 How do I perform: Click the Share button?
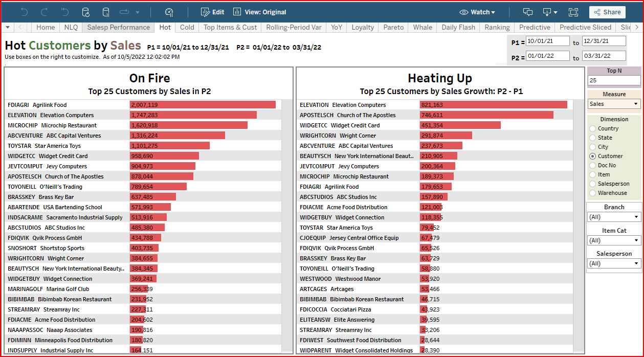click(607, 12)
